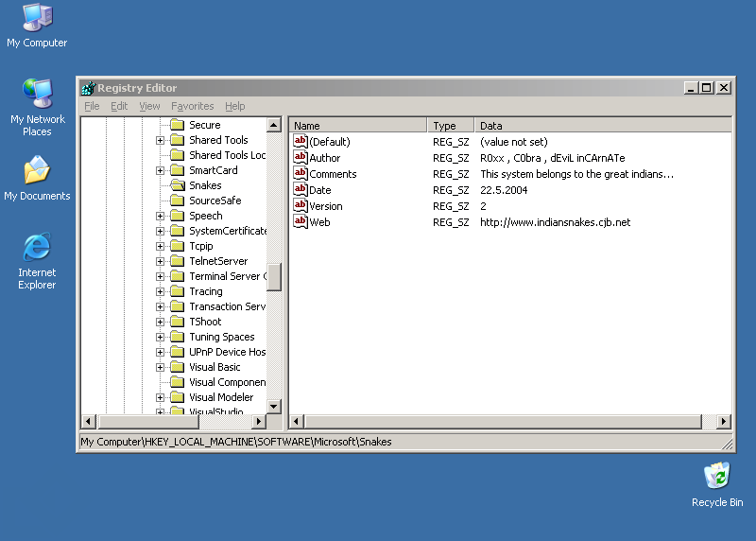Open the Edit menu
The image size is (756, 541).
(x=119, y=106)
